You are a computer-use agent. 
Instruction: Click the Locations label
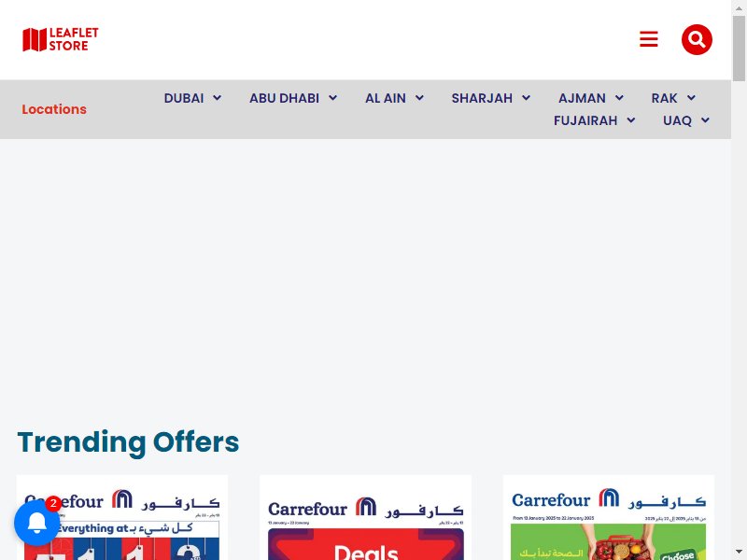(54, 109)
